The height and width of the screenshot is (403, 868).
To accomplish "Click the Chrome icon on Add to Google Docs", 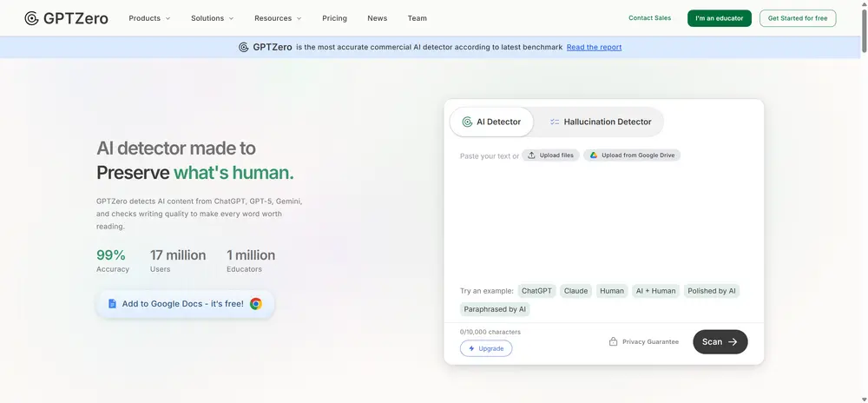I will 256,304.
